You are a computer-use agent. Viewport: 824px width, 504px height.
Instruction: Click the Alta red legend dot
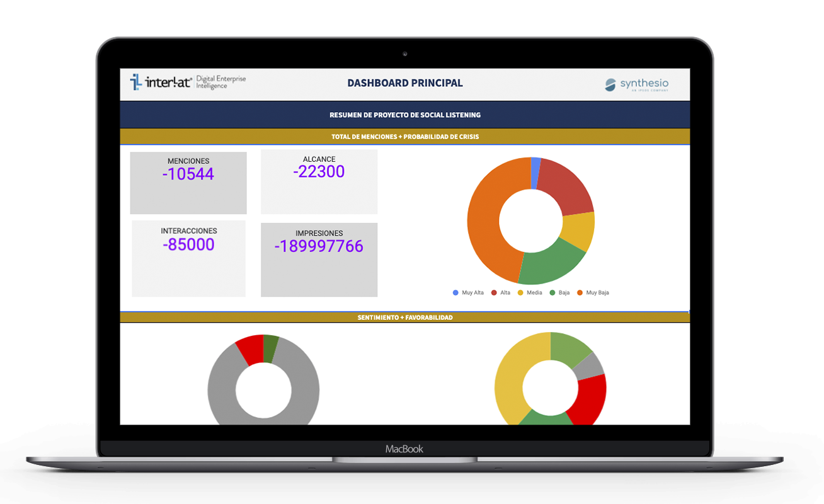494,293
